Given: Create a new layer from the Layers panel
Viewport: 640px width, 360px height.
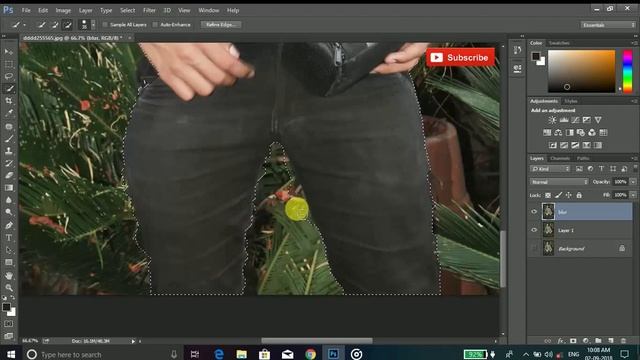Looking at the screenshot, I should [x=611, y=340].
